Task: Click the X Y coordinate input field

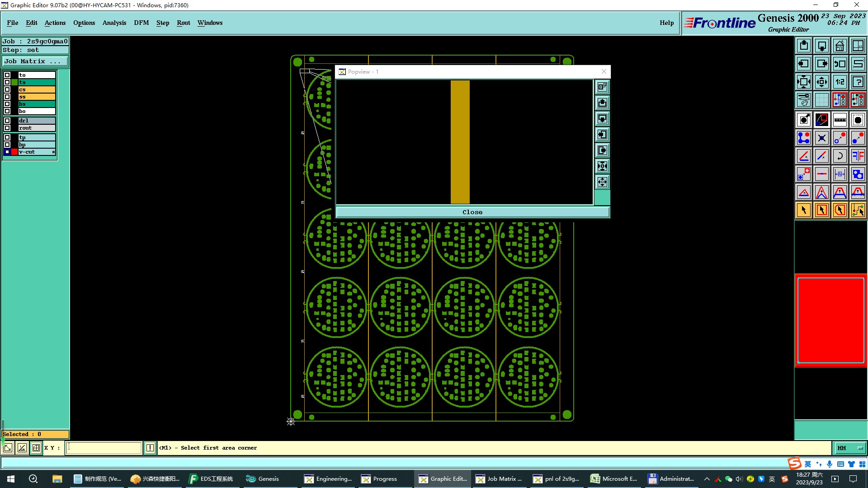Action: (104, 448)
